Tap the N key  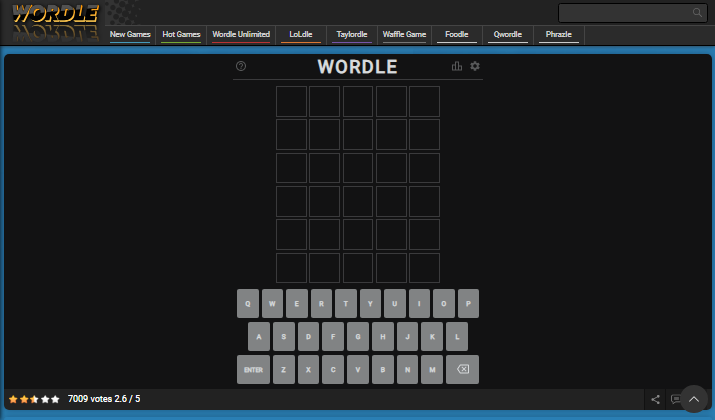point(407,369)
